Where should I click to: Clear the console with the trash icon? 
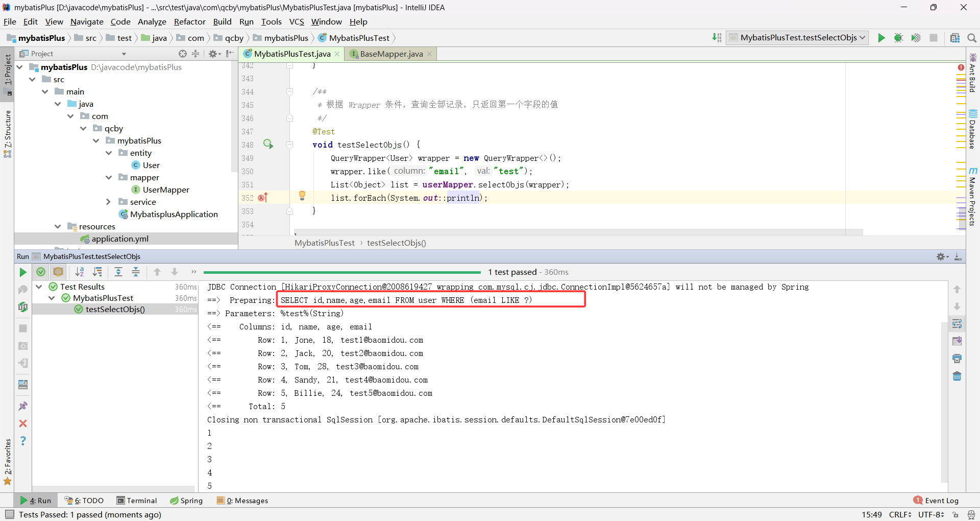pyautogui.click(x=957, y=376)
